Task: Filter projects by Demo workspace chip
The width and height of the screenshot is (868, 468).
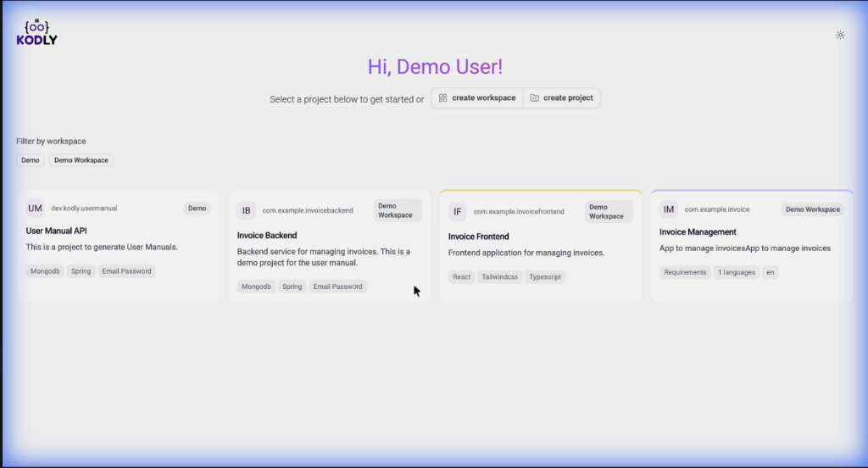Action: coord(31,160)
